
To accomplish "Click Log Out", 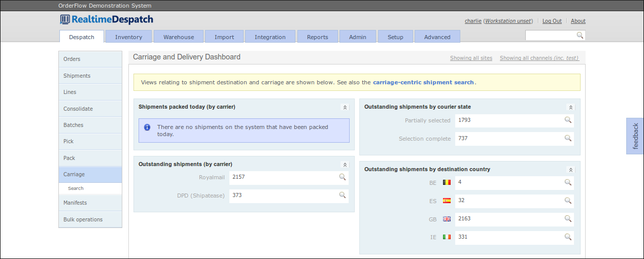I will tap(552, 21).
